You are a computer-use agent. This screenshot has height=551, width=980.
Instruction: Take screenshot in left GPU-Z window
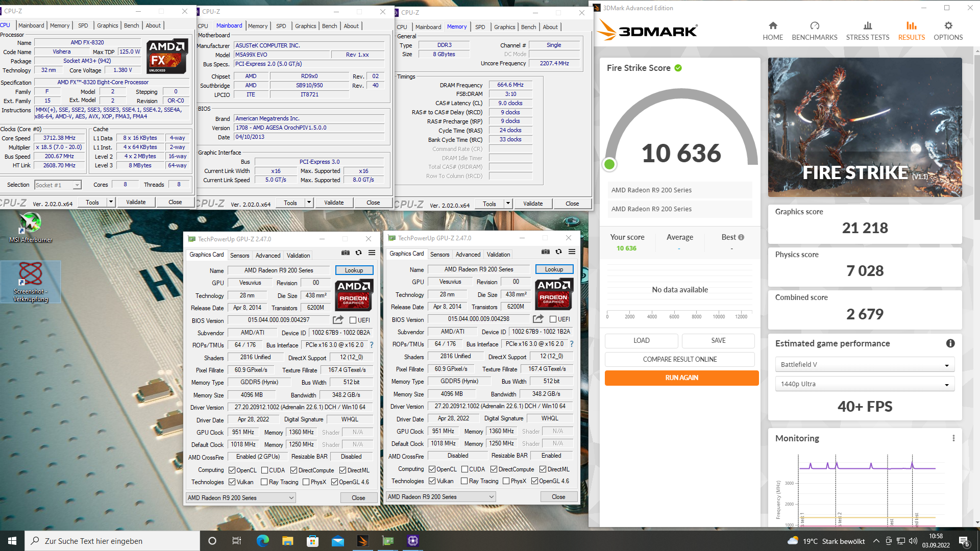[x=346, y=253]
